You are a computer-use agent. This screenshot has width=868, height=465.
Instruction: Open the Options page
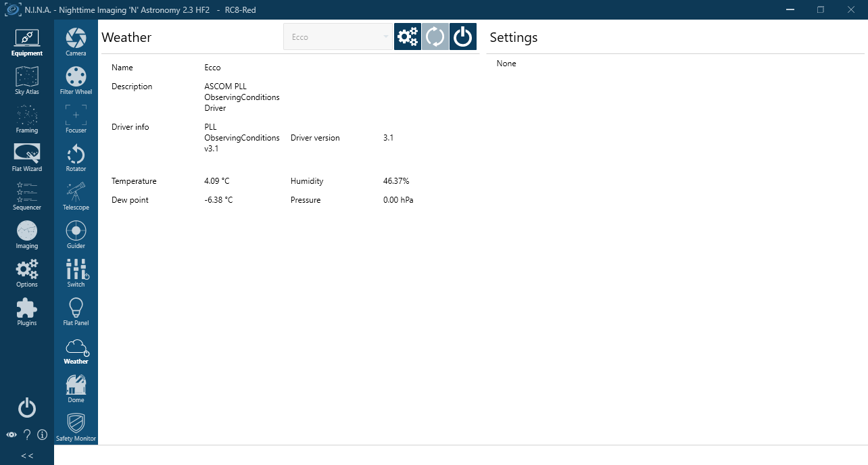(x=27, y=274)
